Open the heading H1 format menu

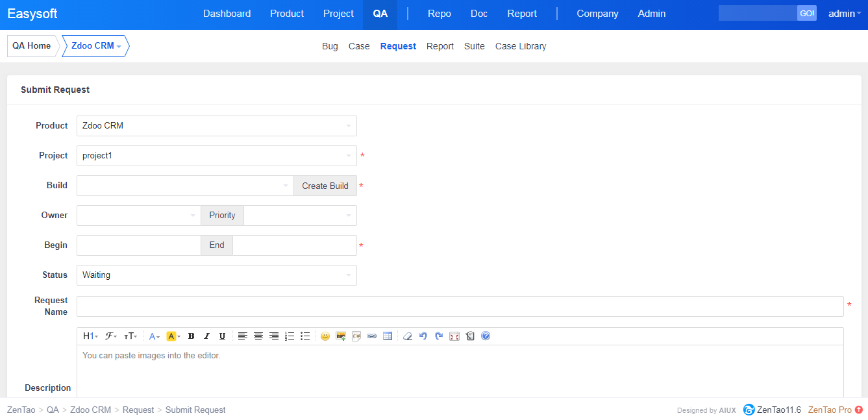90,336
